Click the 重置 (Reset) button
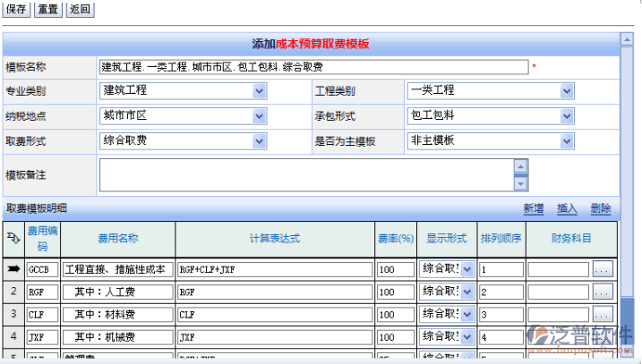Viewport: 642px width, 364px height. [x=48, y=10]
